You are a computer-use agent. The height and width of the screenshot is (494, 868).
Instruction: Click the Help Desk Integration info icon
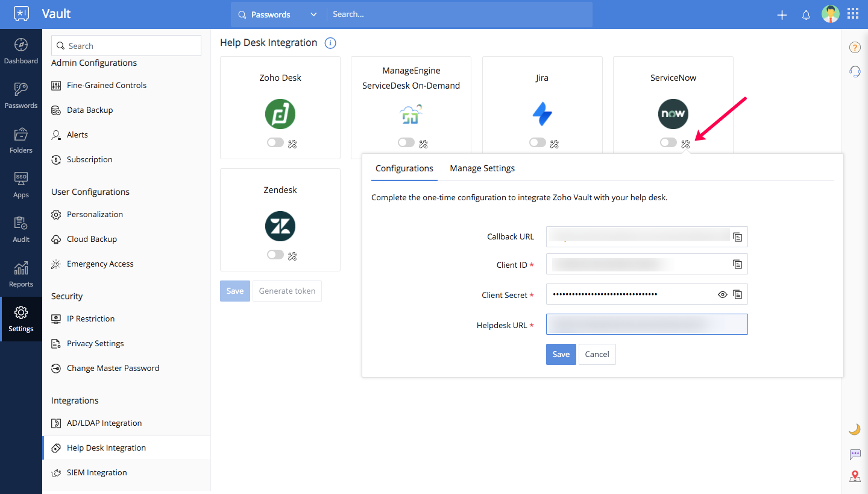pyautogui.click(x=330, y=43)
